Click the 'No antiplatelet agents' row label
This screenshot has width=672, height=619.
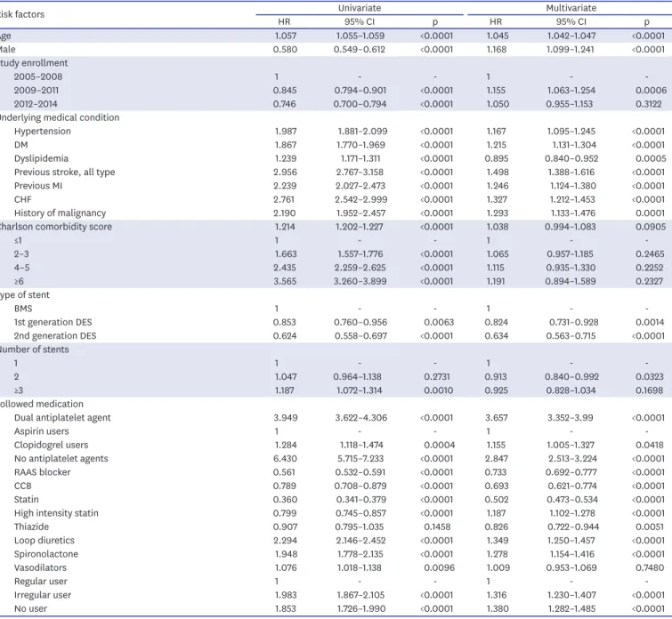pyautogui.click(x=61, y=459)
